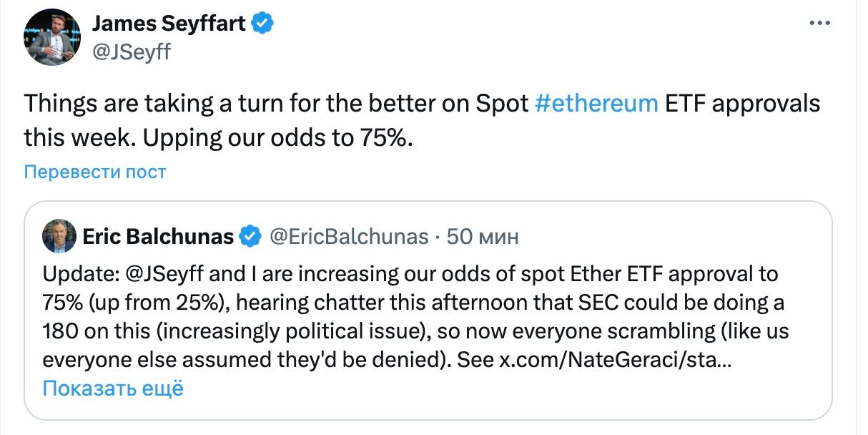Click the verified badge beside Eric Balchunas
The image size is (868, 435).
[x=250, y=236]
